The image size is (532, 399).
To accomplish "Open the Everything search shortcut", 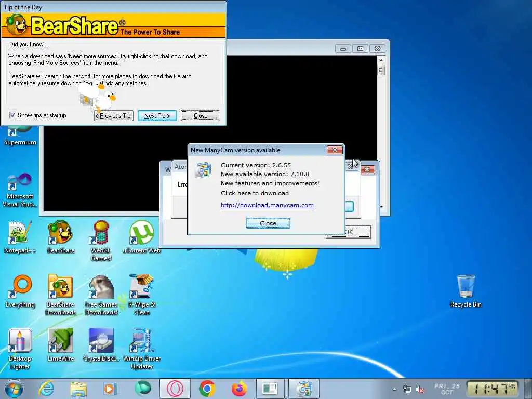I will 20,291.
